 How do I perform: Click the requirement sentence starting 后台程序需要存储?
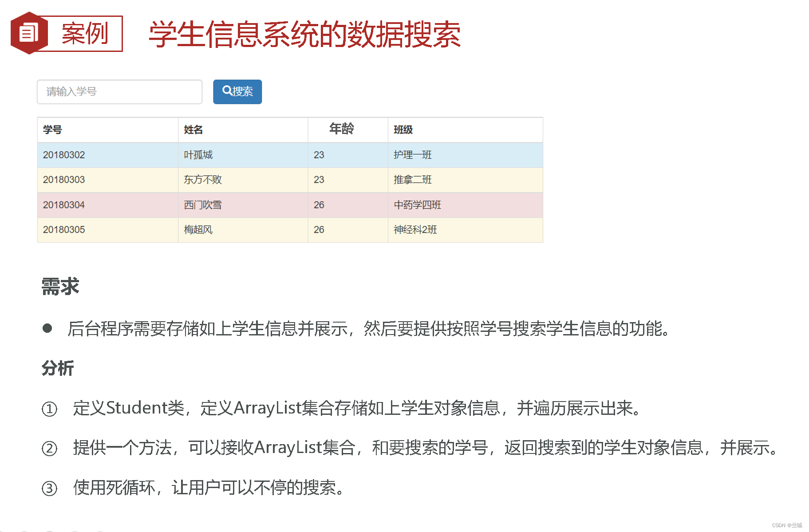[368, 329]
